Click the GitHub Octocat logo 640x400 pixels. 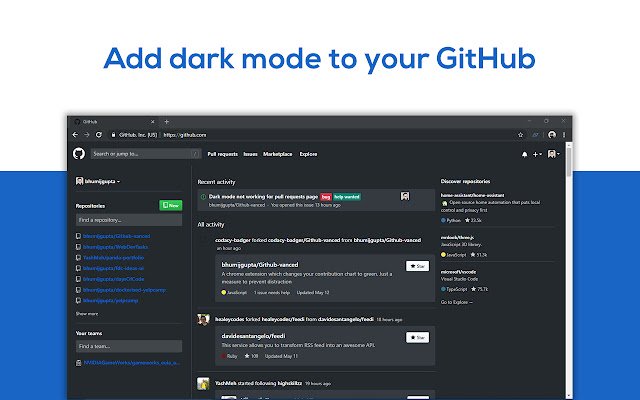pyautogui.click(x=79, y=154)
